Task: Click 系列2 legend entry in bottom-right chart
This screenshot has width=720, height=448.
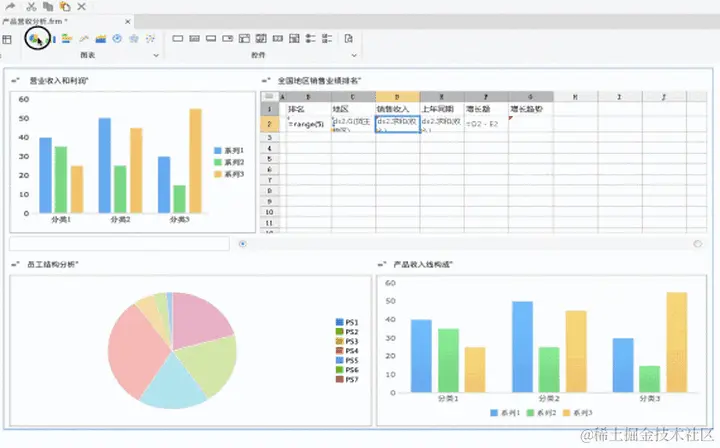Action: (541, 413)
